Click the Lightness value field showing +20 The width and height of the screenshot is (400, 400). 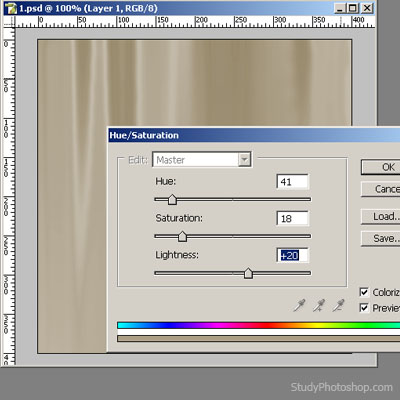pos(293,255)
